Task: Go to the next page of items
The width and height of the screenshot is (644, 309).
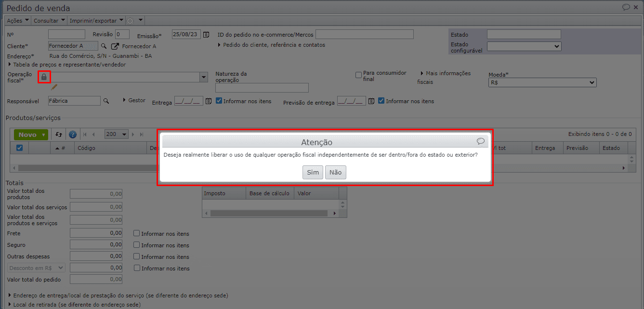Action: coord(133,134)
